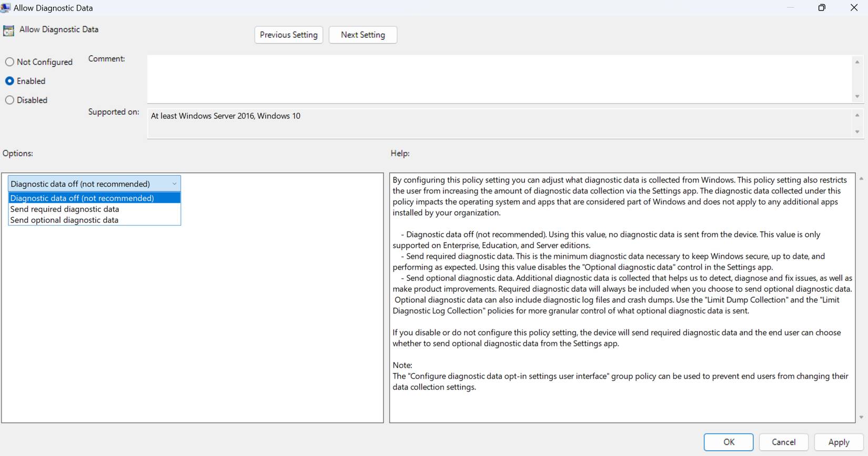Screen dimensions: 868x456
Task: Choose 'Send optional diagnostic data' option
Action: (64, 220)
